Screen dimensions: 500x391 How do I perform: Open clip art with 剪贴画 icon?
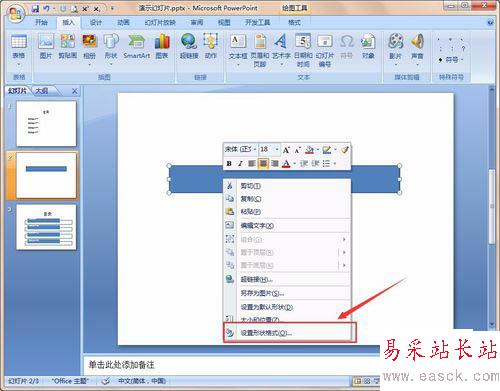point(68,47)
